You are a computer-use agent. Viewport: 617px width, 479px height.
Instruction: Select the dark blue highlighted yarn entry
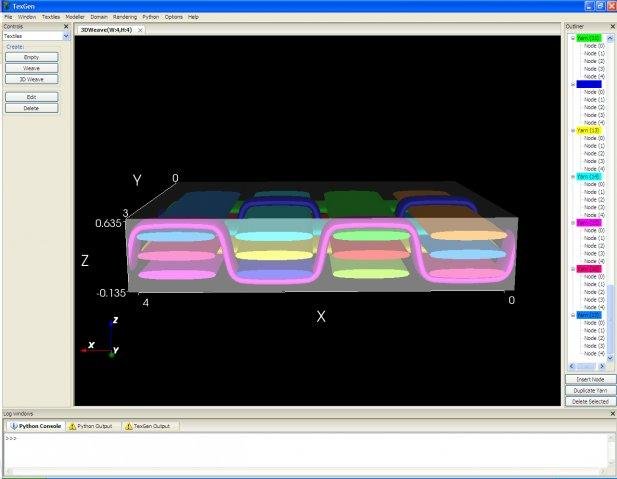pyautogui.click(x=588, y=84)
